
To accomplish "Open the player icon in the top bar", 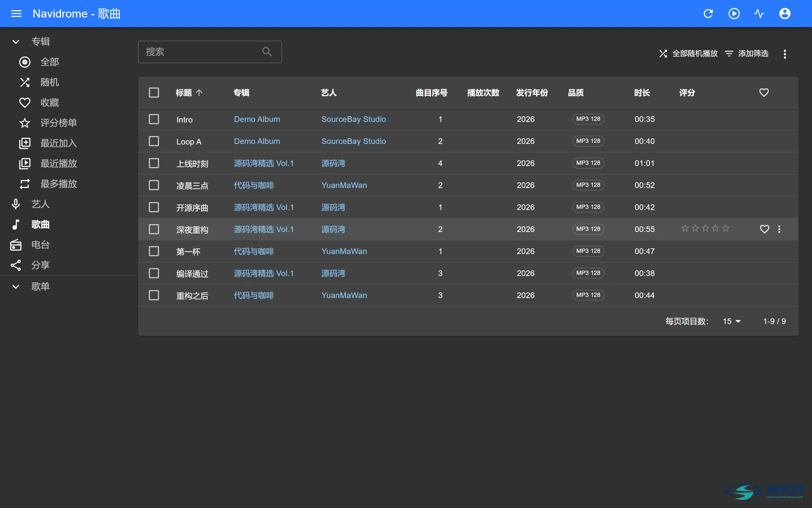I will tap(734, 14).
